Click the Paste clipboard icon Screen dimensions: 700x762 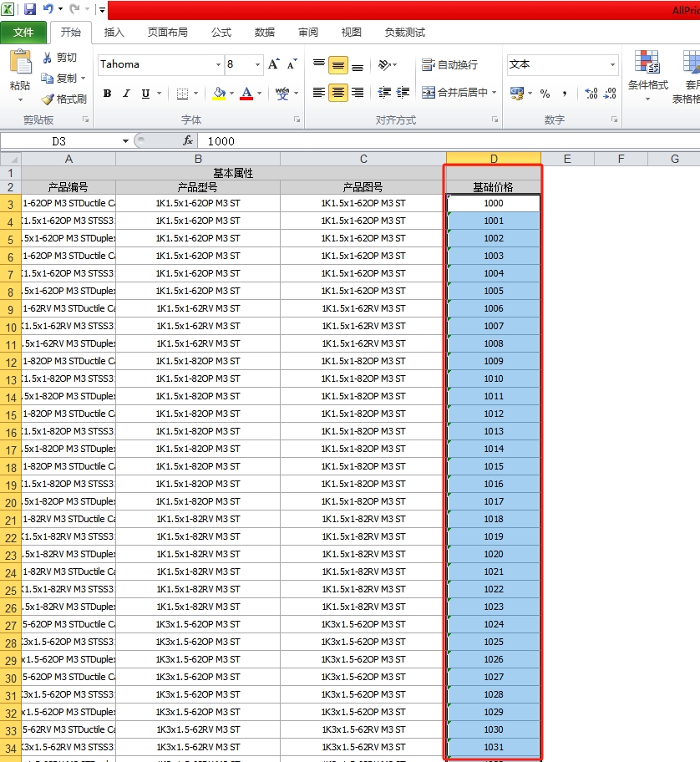click(20, 62)
